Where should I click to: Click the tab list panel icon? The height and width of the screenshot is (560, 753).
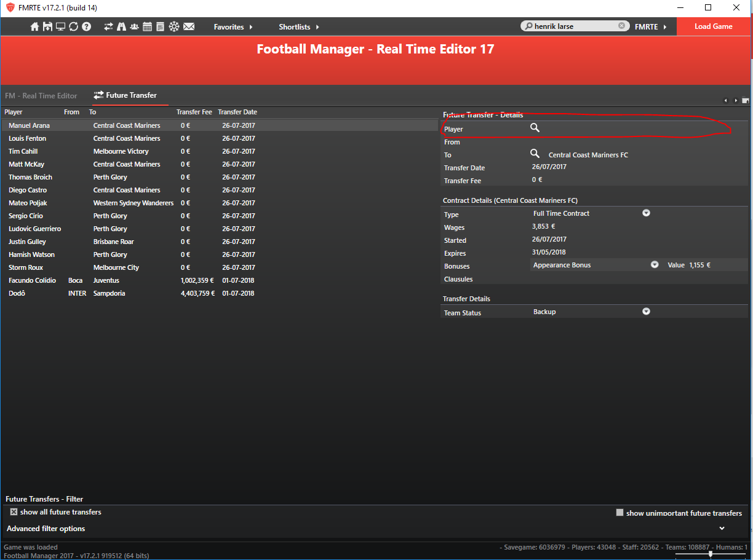pos(746,100)
